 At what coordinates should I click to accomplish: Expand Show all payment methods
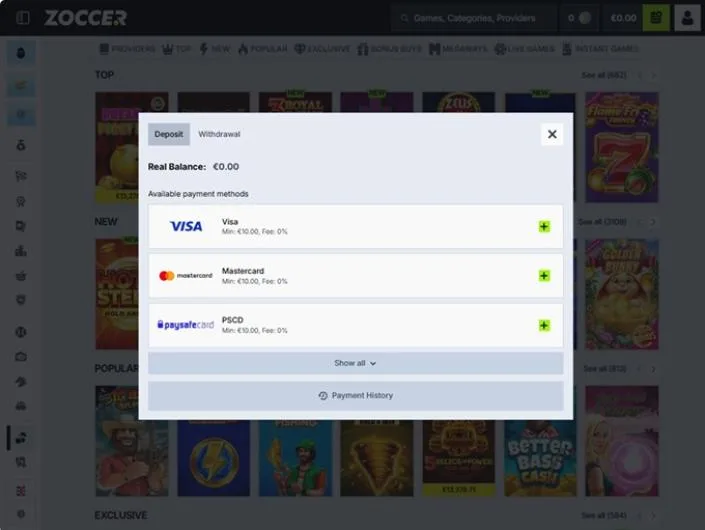tap(355, 363)
